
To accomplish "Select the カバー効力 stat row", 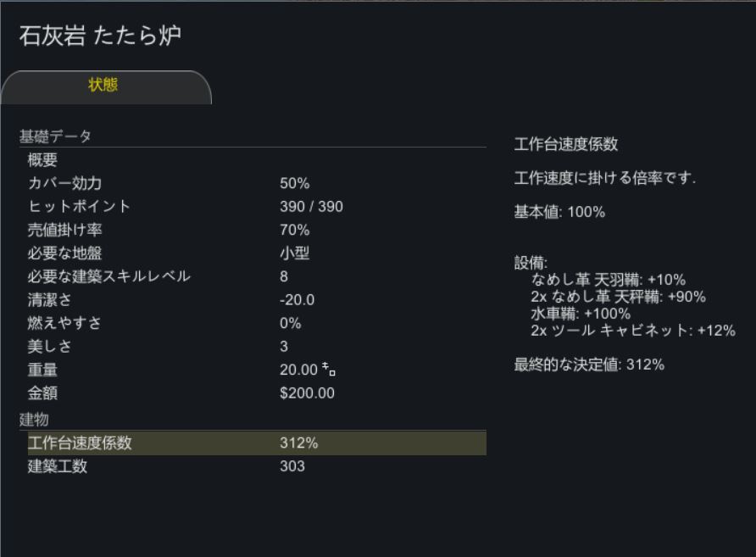I will [x=256, y=183].
